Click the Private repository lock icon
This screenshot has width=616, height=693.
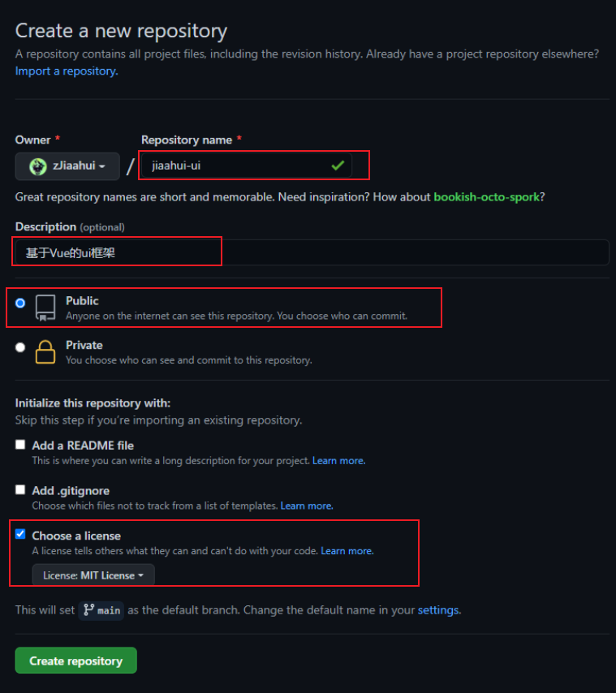click(45, 352)
